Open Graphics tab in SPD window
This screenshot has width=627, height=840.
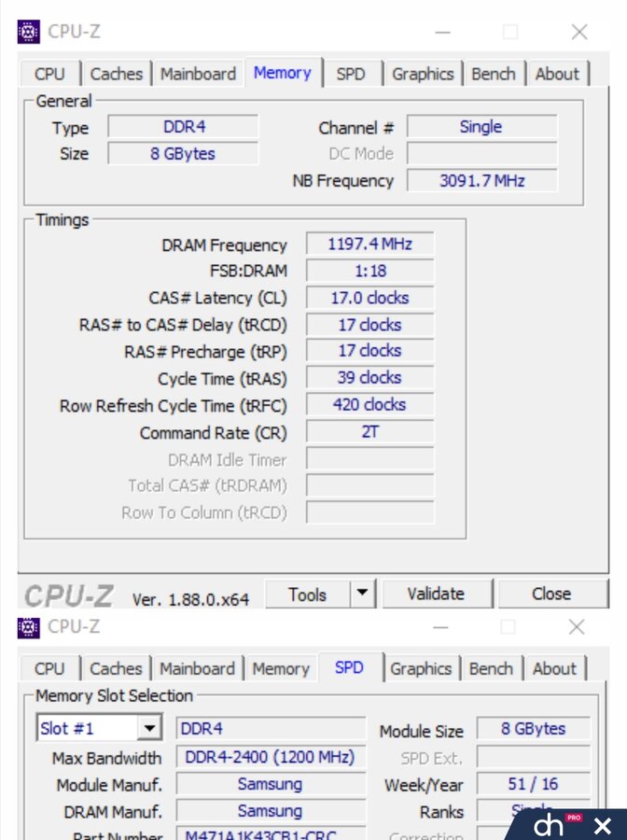pyautogui.click(x=421, y=668)
